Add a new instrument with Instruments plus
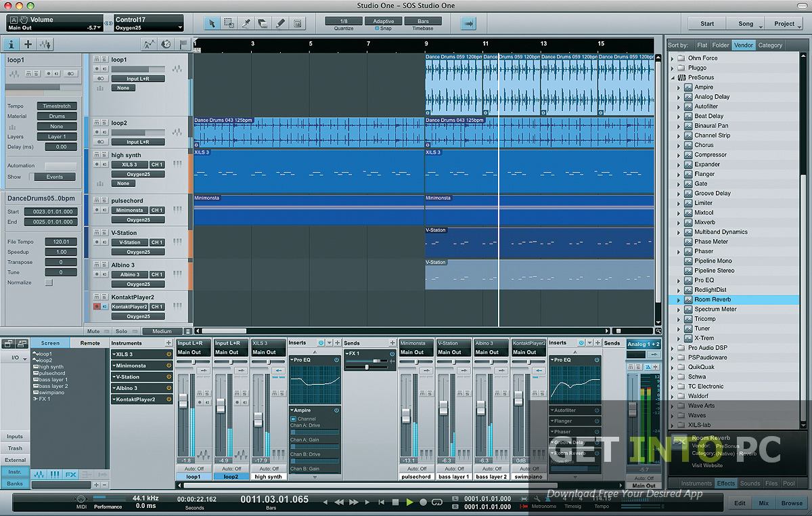 pos(168,343)
